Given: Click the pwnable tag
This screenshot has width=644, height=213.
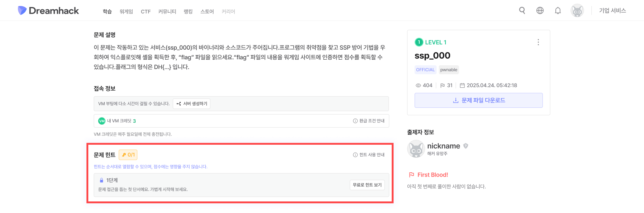Looking at the screenshot, I should click(449, 70).
